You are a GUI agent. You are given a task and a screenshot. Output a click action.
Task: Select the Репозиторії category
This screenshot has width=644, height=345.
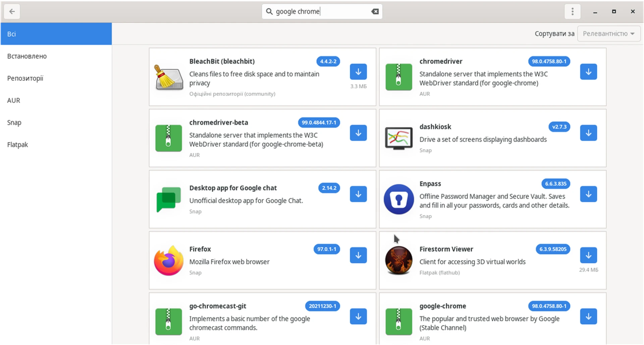(56, 78)
